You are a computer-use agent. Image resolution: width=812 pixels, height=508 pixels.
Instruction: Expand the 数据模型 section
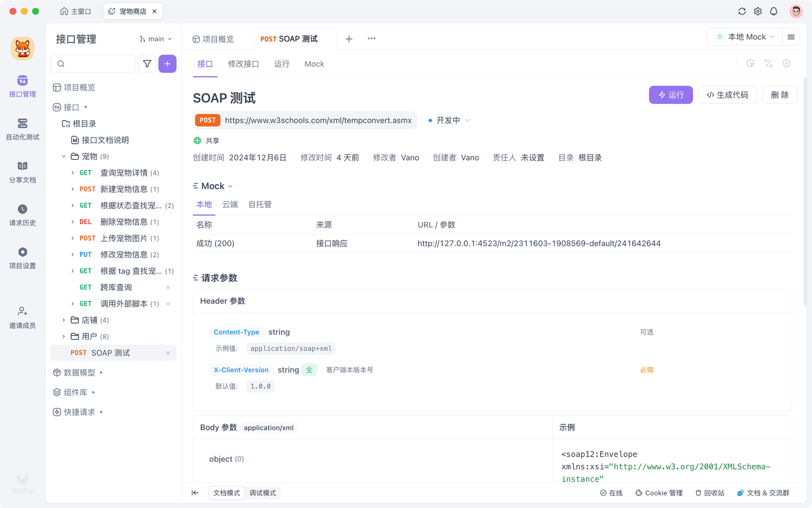(101, 373)
